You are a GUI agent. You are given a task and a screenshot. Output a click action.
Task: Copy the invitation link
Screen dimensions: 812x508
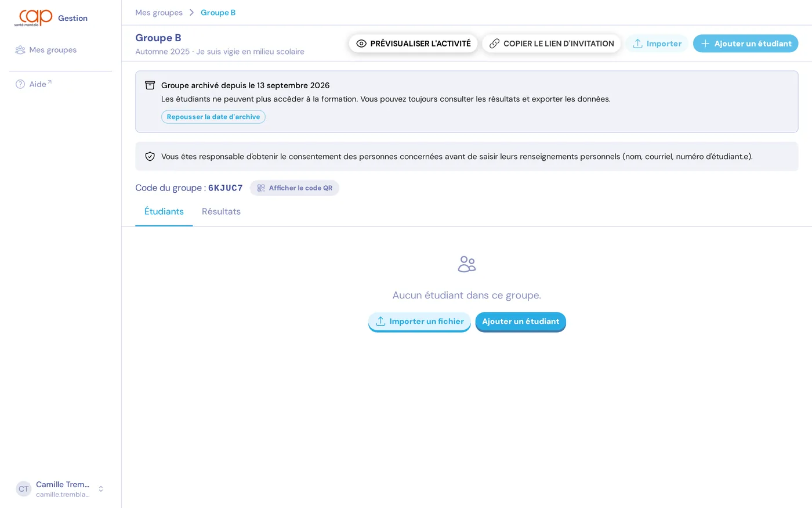(x=552, y=44)
